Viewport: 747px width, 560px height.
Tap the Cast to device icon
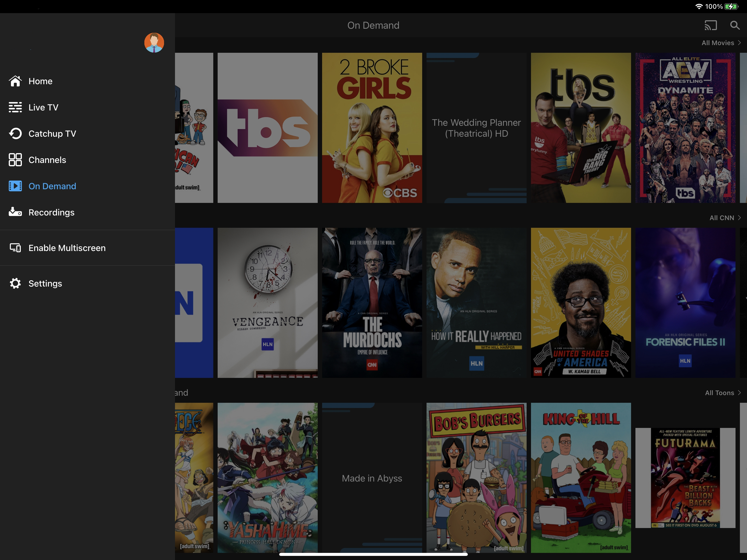coord(711,25)
